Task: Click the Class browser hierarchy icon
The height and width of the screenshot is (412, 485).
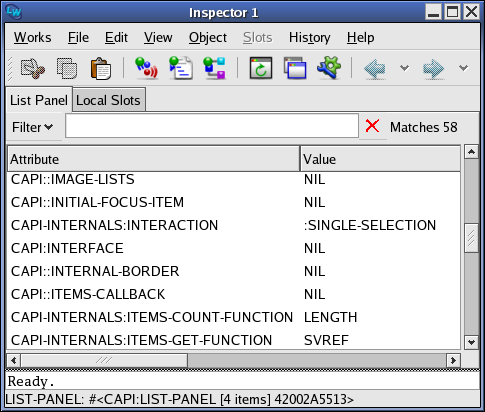Action: (x=214, y=68)
